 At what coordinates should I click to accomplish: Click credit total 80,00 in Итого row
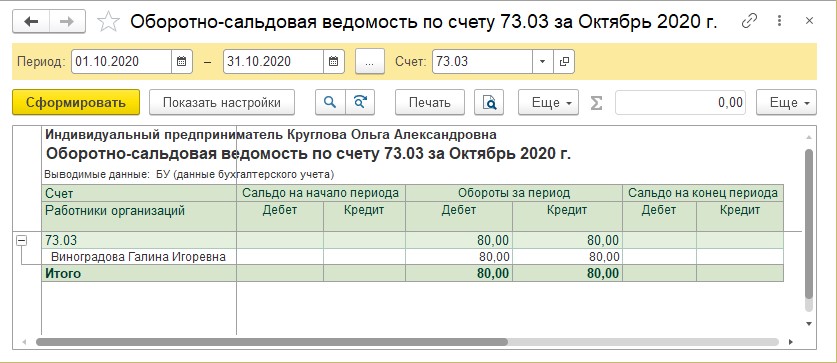(567, 274)
